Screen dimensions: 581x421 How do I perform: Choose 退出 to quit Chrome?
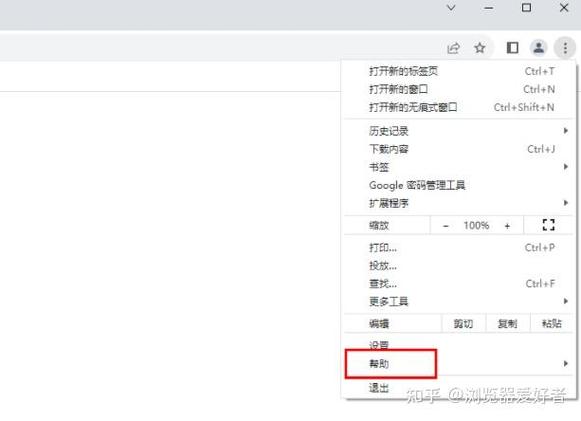(x=459, y=388)
